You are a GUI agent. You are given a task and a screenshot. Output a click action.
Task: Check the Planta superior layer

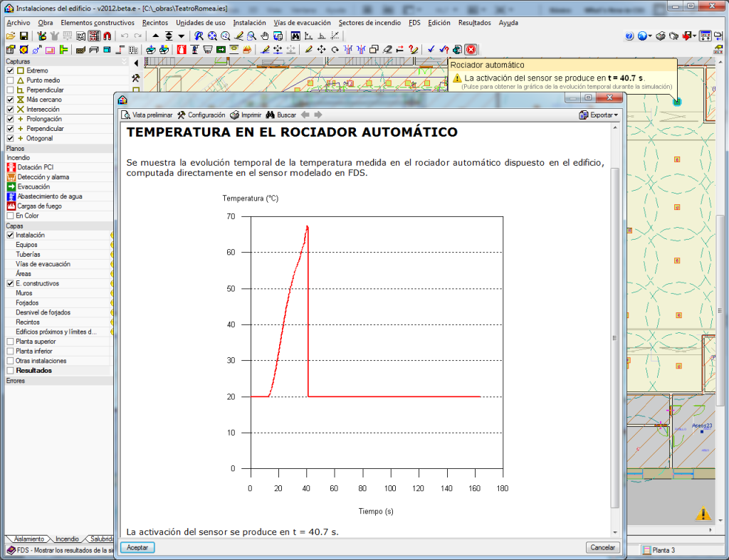coord(10,342)
